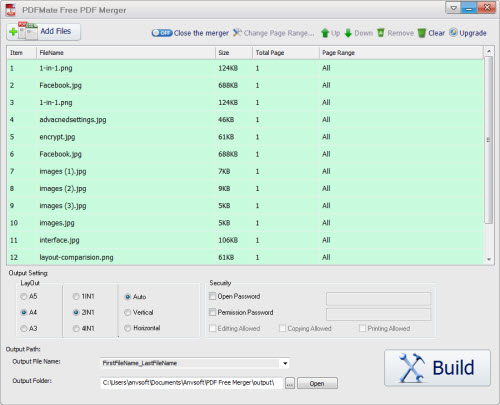Check Editing Allowed checkbox
Viewport: 500px width, 405px height.
212,328
